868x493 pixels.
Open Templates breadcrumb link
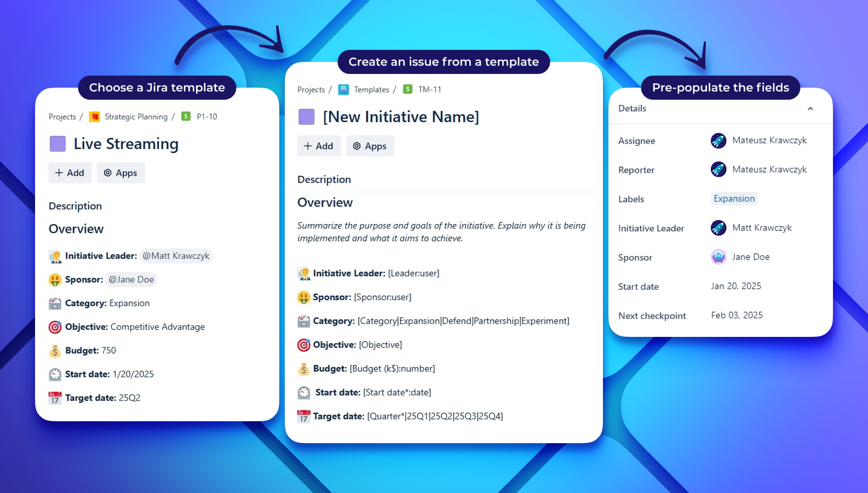[x=371, y=89]
